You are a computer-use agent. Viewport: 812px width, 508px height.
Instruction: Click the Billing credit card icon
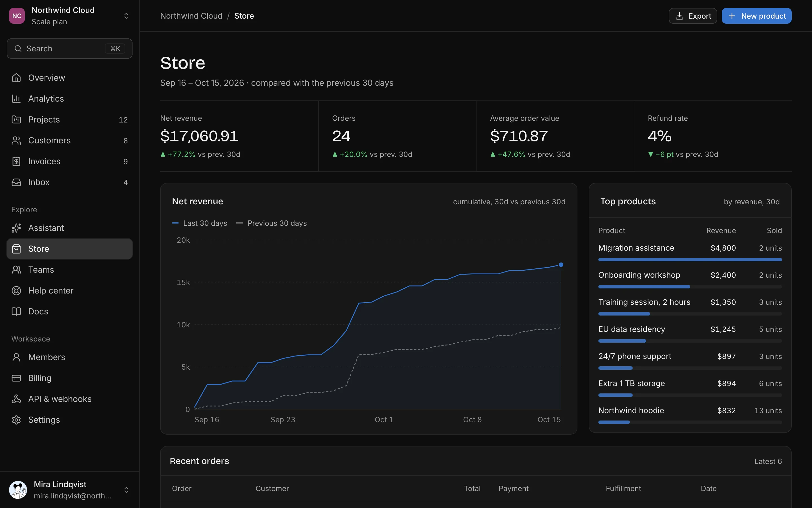[16, 378]
